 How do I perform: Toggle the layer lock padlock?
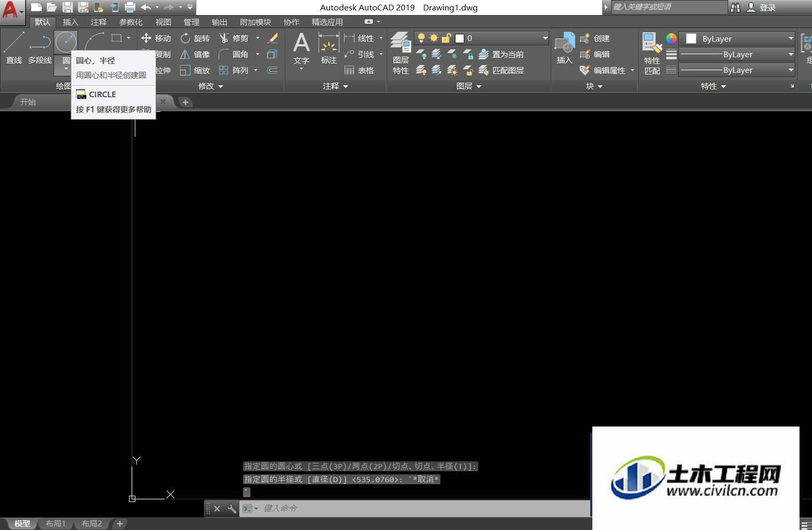[x=446, y=38]
